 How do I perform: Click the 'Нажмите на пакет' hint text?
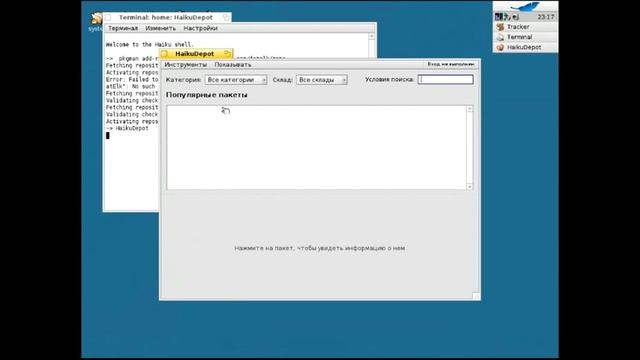point(320,248)
